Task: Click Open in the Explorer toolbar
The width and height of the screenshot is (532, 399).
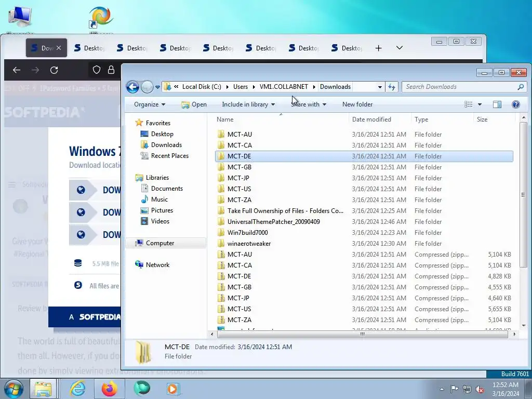Action: [x=194, y=104]
